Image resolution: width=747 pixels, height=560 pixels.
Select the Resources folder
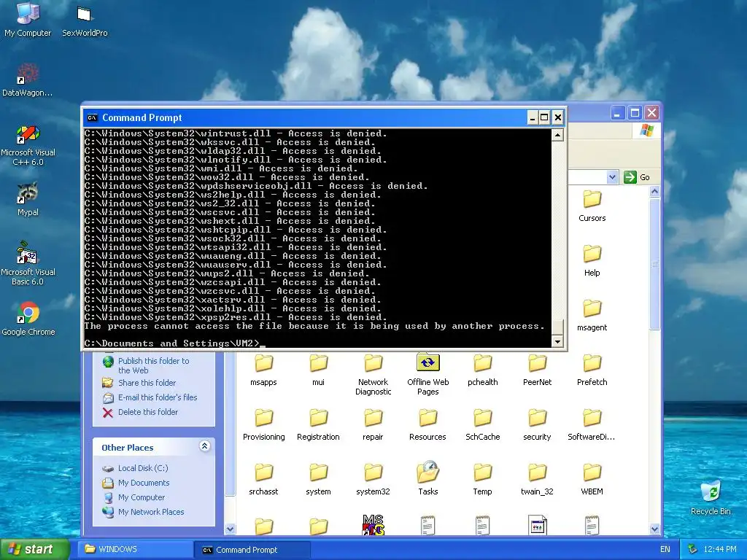click(427, 425)
